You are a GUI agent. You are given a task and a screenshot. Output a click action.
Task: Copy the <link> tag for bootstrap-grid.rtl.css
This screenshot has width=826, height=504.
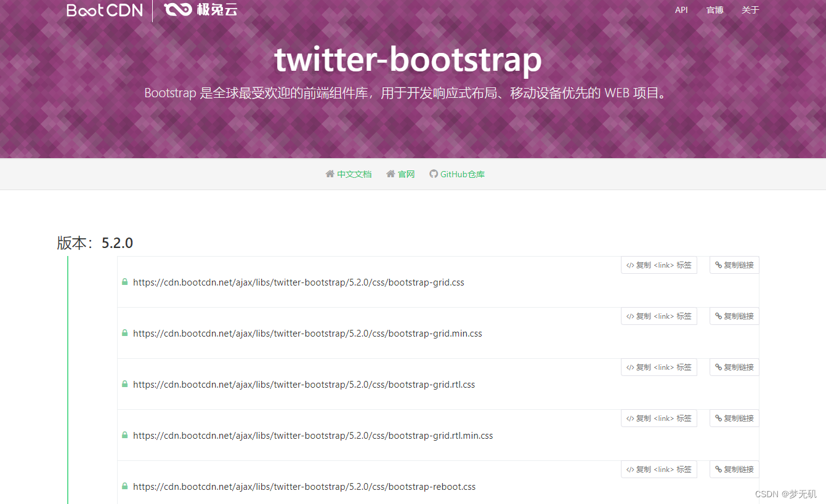click(x=659, y=367)
